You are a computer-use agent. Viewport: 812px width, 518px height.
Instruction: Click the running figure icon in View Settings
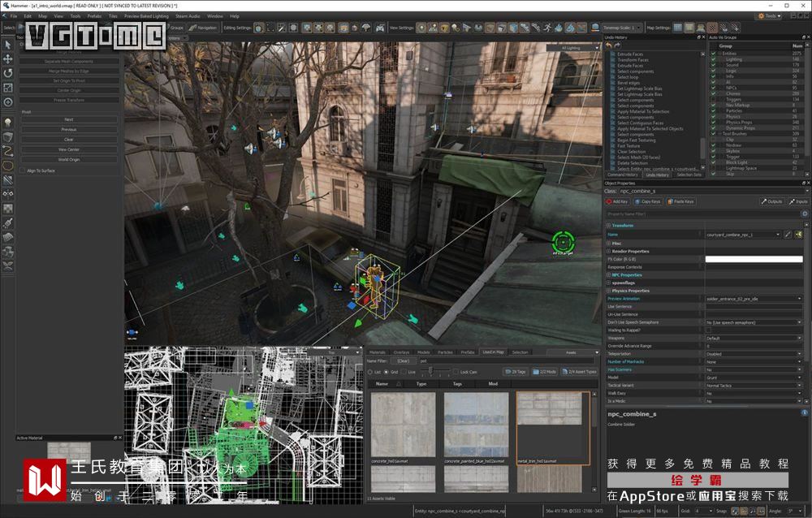[x=547, y=28]
